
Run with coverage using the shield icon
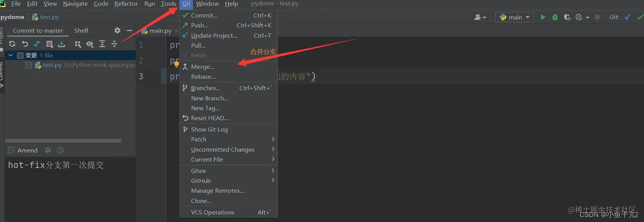coord(567,17)
